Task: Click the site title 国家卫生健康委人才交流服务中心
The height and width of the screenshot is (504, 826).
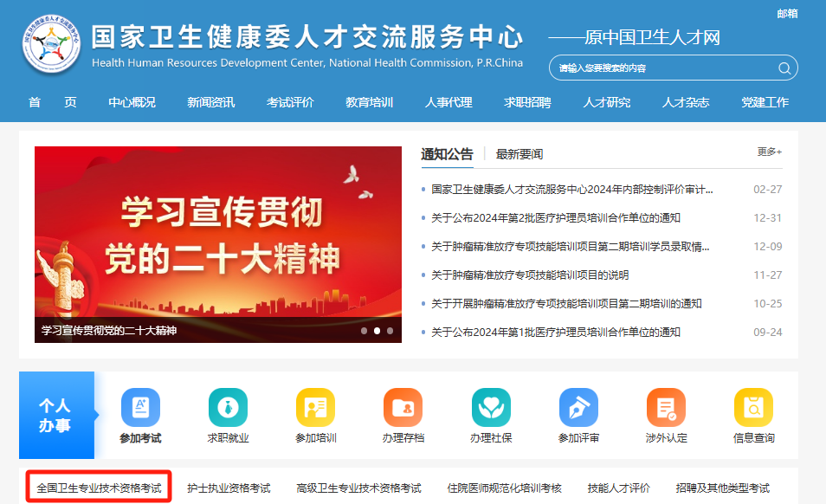Action: [307, 36]
